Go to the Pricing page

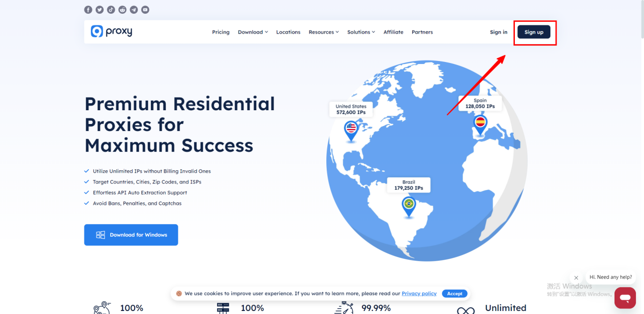pos(221,32)
